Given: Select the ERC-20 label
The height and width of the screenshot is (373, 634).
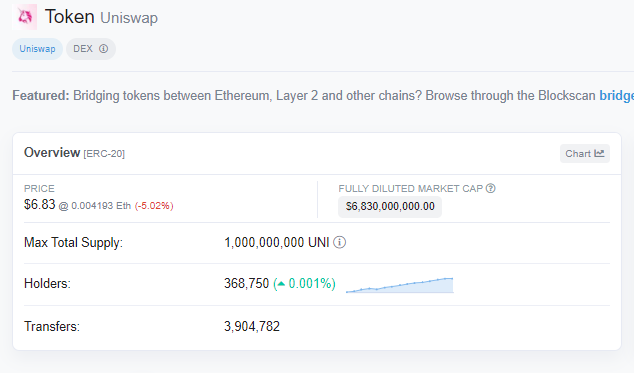Looking at the screenshot, I should click(104, 154).
